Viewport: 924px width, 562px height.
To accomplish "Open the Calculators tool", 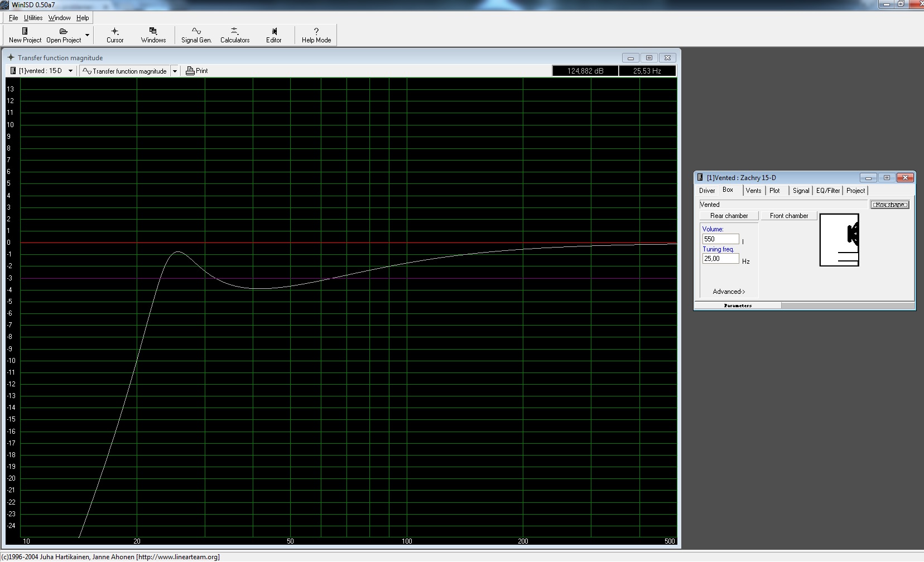I will (235, 35).
